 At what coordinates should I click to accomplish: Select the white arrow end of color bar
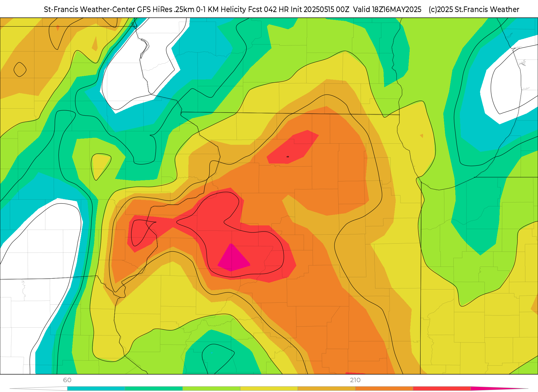click(x=39, y=388)
